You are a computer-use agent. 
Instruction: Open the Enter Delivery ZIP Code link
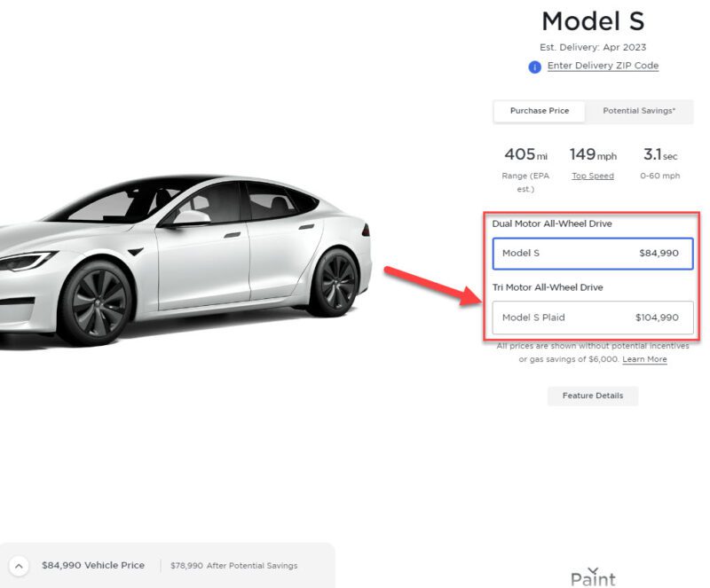coord(603,66)
